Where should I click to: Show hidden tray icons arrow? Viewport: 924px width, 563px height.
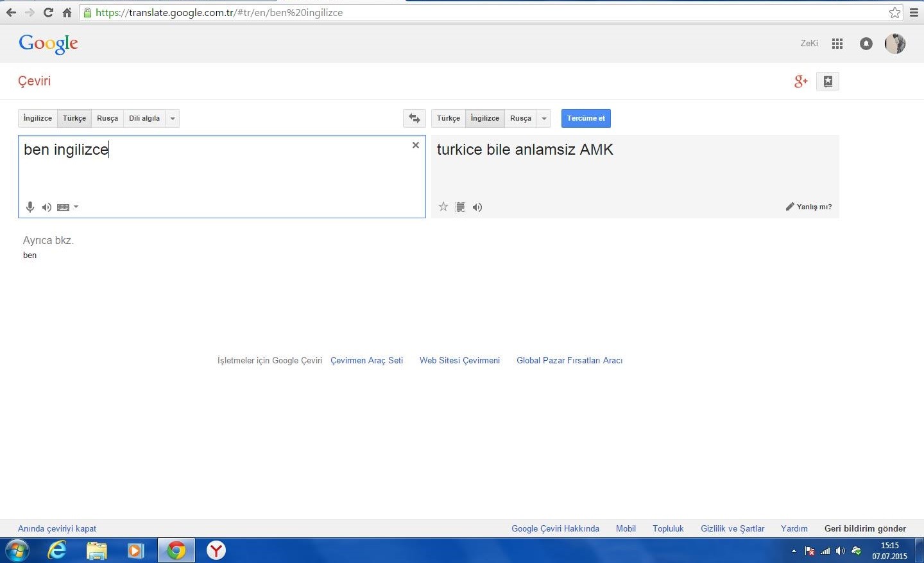pyautogui.click(x=794, y=551)
